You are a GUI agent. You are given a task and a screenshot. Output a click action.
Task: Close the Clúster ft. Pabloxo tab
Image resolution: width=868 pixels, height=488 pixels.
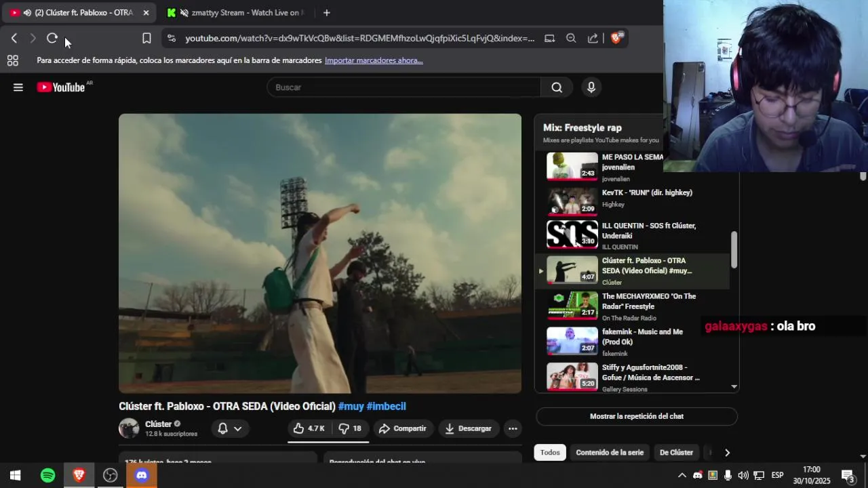click(x=146, y=13)
